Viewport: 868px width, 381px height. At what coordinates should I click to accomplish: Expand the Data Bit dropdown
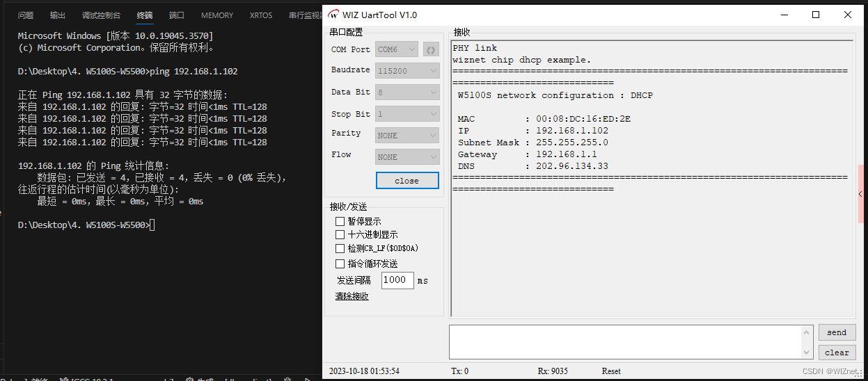click(x=407, y=92)
